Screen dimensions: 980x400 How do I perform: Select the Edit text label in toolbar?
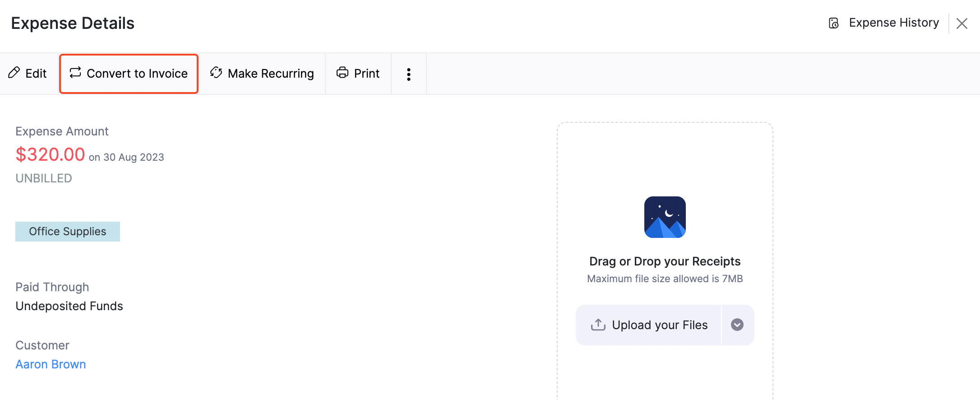36,74
